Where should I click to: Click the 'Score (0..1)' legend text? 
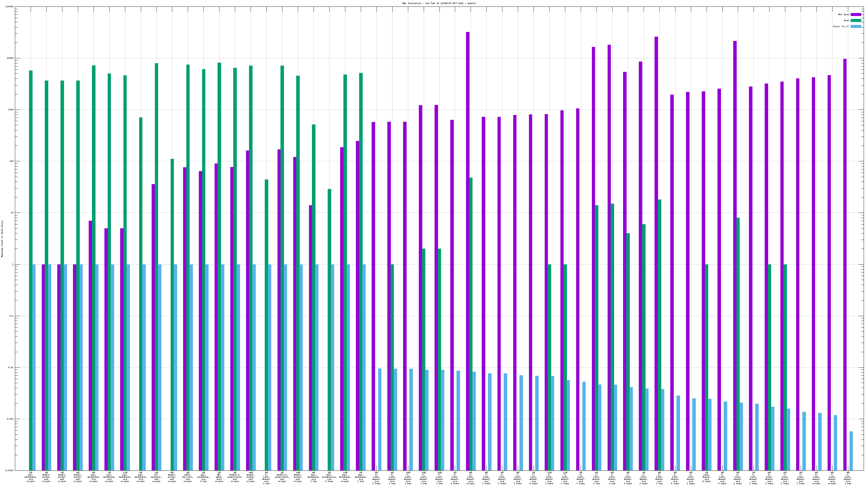coord(841,26)
